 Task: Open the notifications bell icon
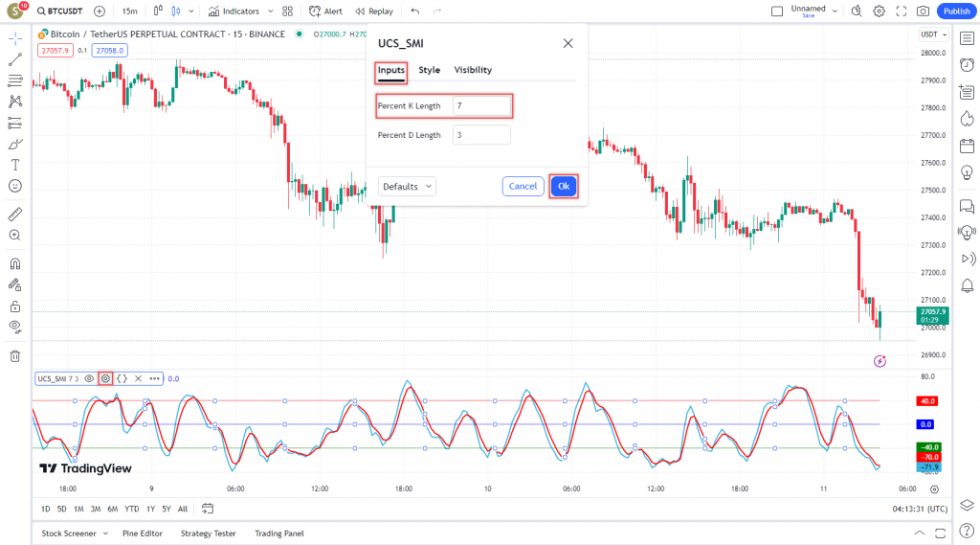tap(967, 286)
